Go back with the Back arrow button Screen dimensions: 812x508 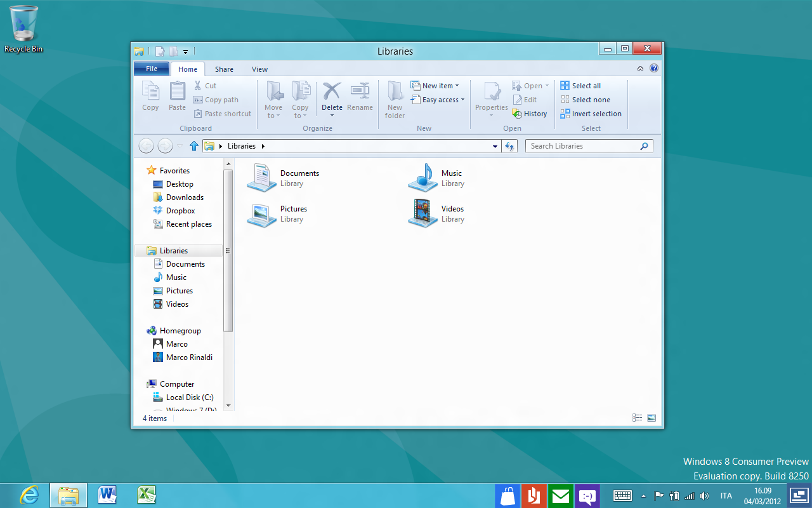pyautogui.click(x=146, y=146)
